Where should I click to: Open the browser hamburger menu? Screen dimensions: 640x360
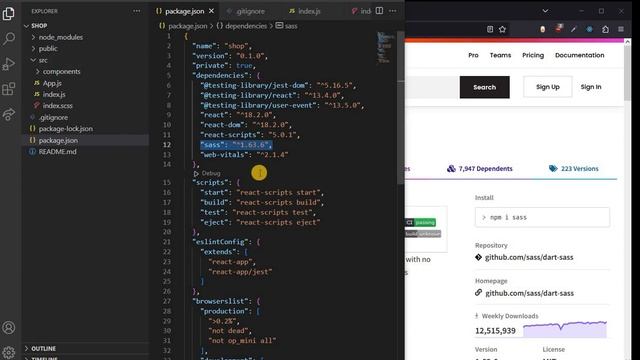(x=621, y=29)
